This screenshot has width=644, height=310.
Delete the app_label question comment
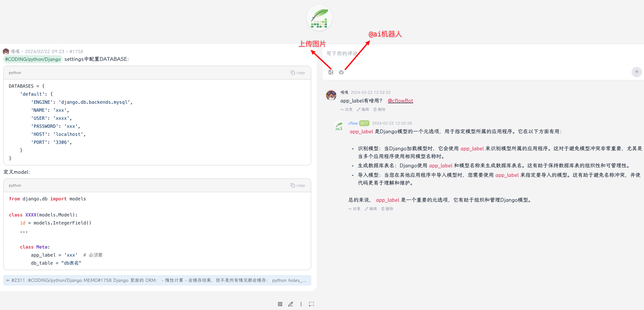click(x=379, y=109)
